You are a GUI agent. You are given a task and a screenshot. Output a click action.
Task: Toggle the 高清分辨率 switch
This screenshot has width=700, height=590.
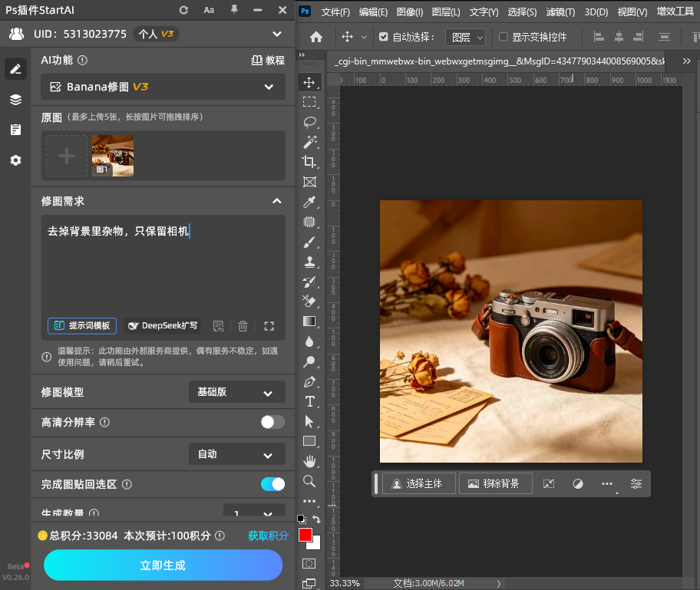(272, 422)
